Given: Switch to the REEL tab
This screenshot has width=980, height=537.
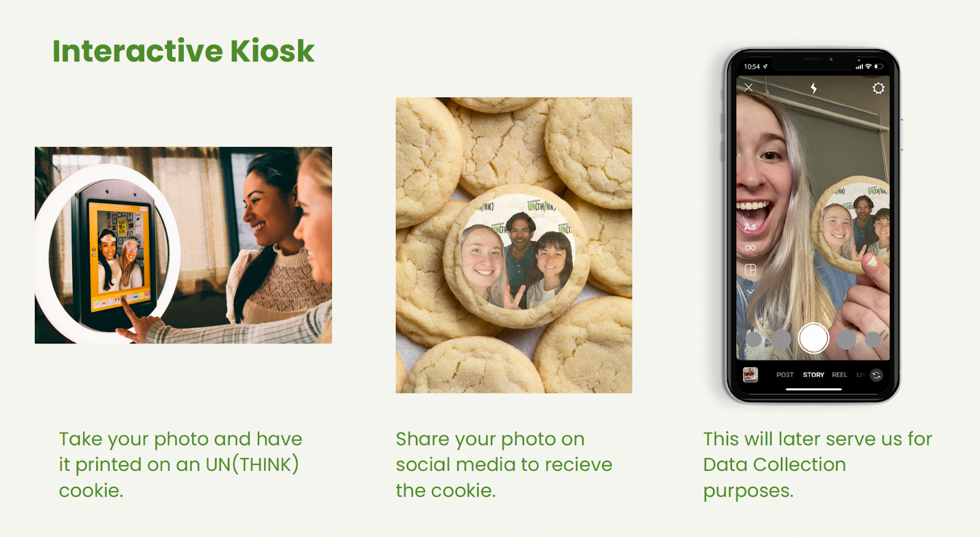Looking at the screenshot, I should tap(840, 375).
